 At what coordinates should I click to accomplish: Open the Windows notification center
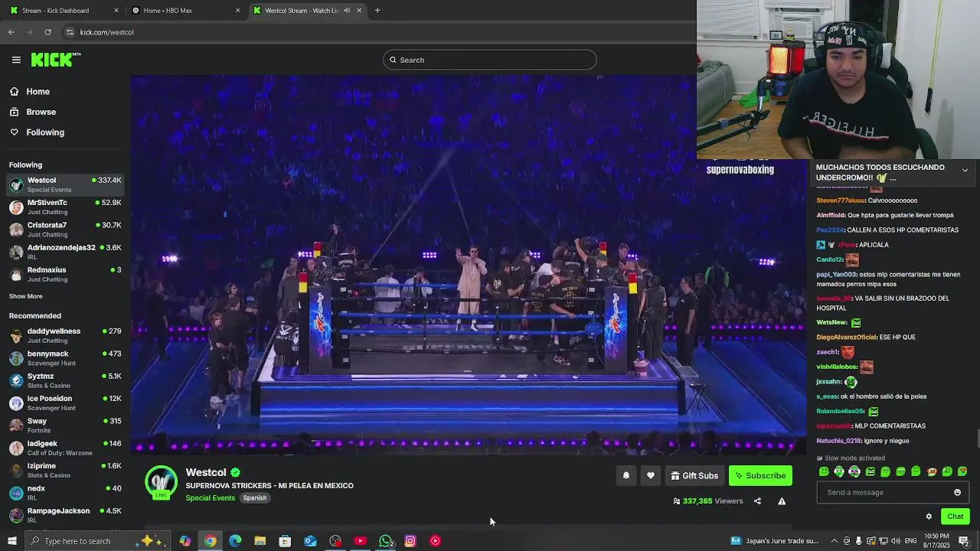[x=964, y=541]
